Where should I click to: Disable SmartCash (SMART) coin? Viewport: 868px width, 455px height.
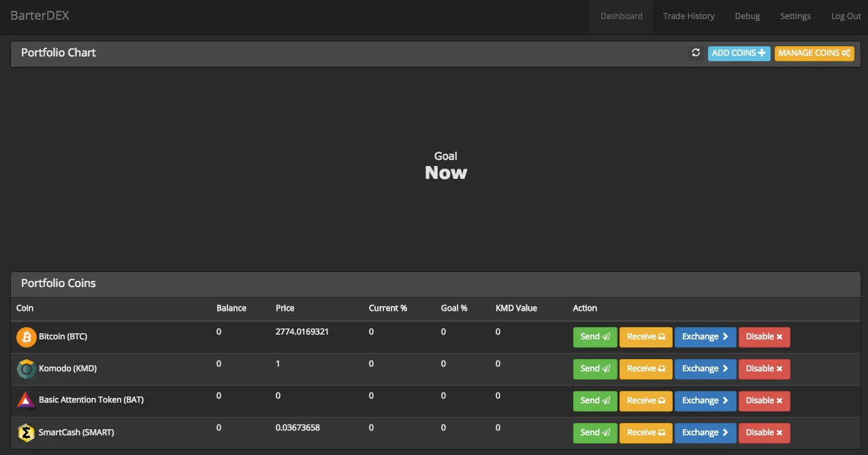click(x=765, y=433)
